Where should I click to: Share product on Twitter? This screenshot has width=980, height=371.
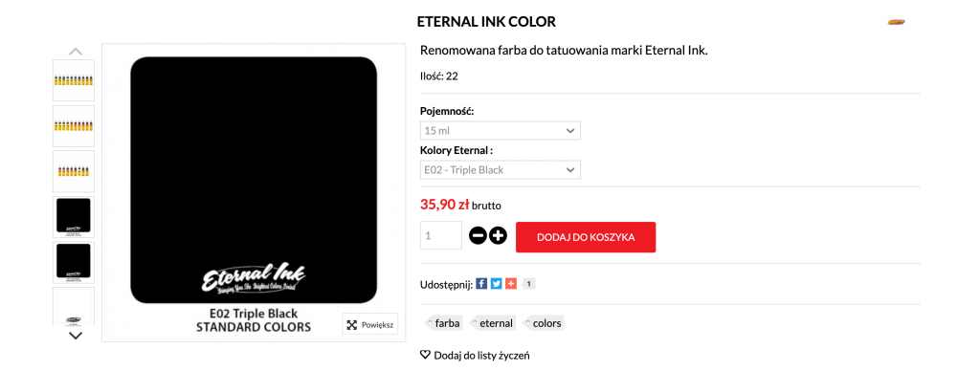pyautogui.click(x=497, y=284)
